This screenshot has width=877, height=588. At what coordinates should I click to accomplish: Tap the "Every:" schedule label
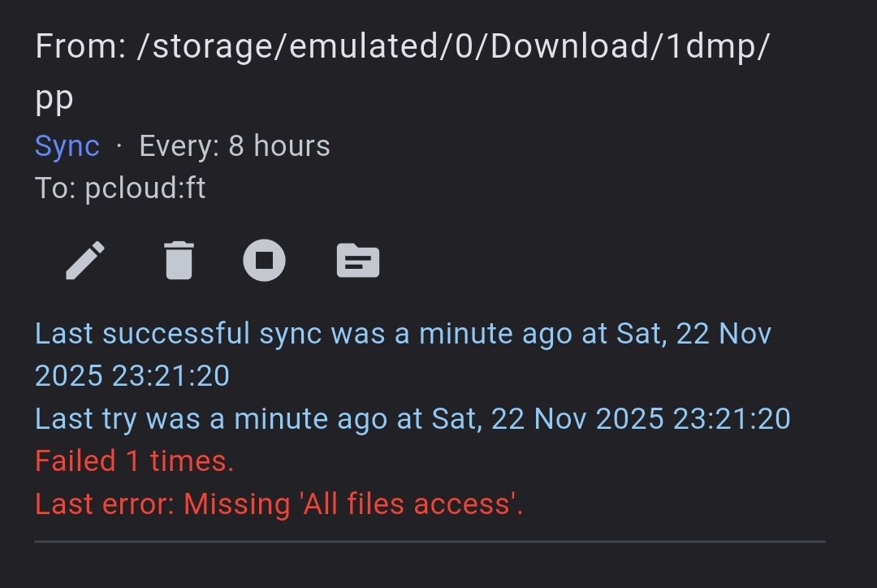[179, 146]
